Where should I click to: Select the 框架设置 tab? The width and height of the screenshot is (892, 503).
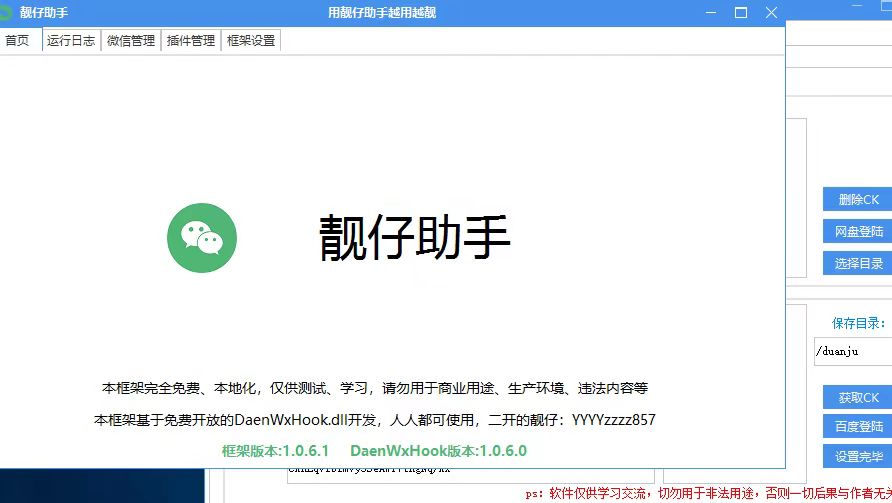(251, 40)
